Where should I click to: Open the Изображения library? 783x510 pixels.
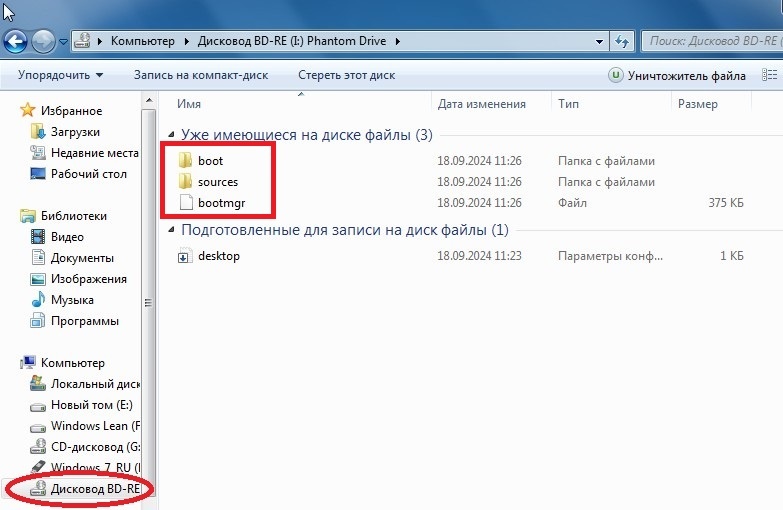click(x=89, y=279)
